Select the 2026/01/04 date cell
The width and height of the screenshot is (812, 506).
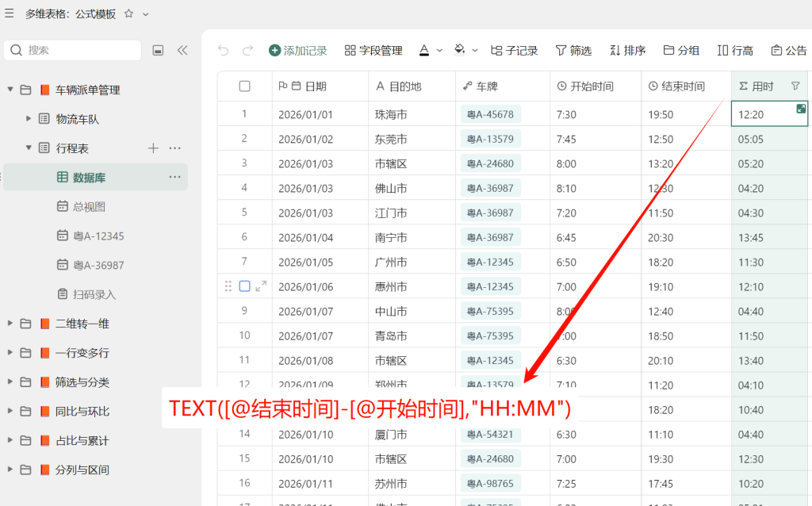[x=320, y=237]
